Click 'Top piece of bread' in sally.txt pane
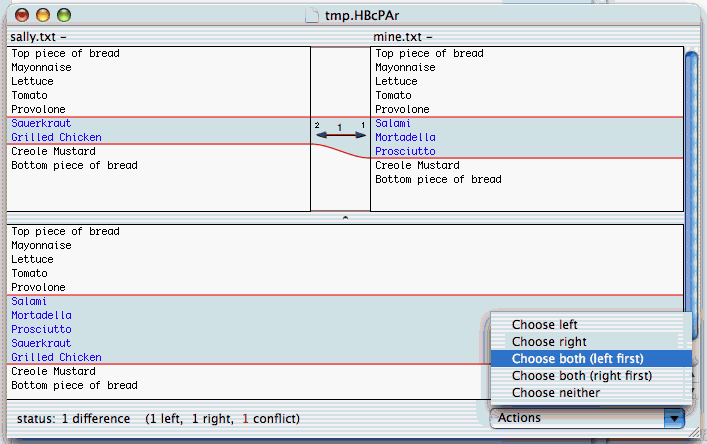 pos(65,53)
